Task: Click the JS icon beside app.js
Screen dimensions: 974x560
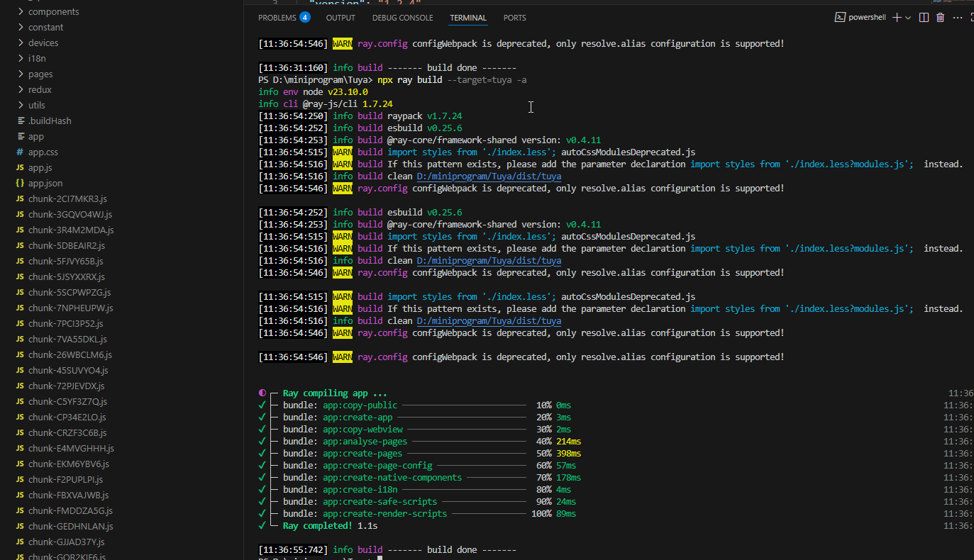Action: [x=20, y=167]
